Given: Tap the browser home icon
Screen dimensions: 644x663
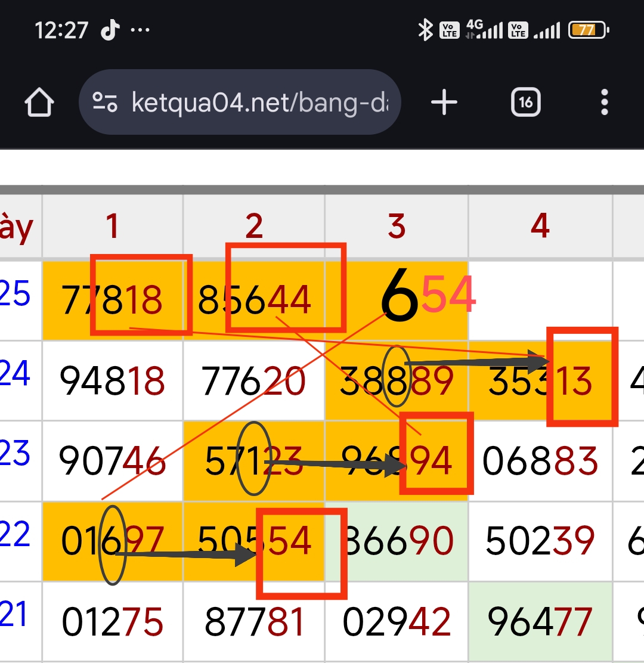Looking at the screenshot, I should [39, 102].
